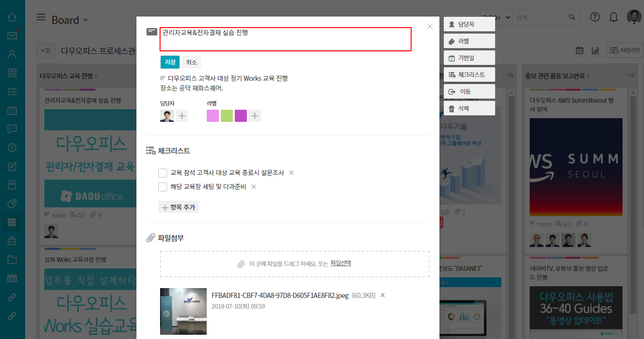Open the home icon in sidebar
Viewport: 644px width, 339px height.
[12, 17]
